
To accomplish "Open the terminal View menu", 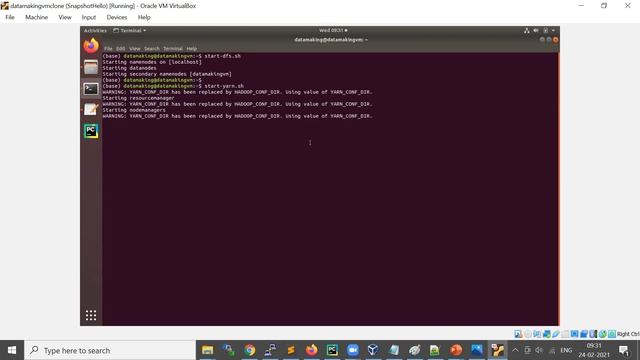I will [135, 49].
